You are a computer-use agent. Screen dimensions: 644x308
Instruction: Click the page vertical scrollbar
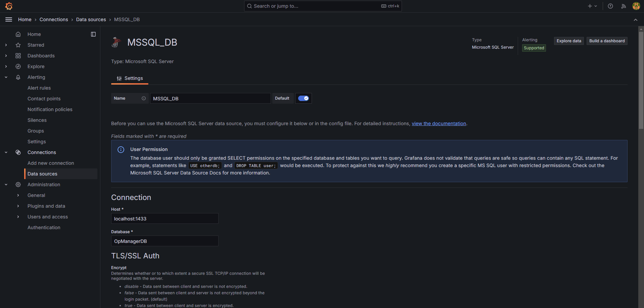641,80
